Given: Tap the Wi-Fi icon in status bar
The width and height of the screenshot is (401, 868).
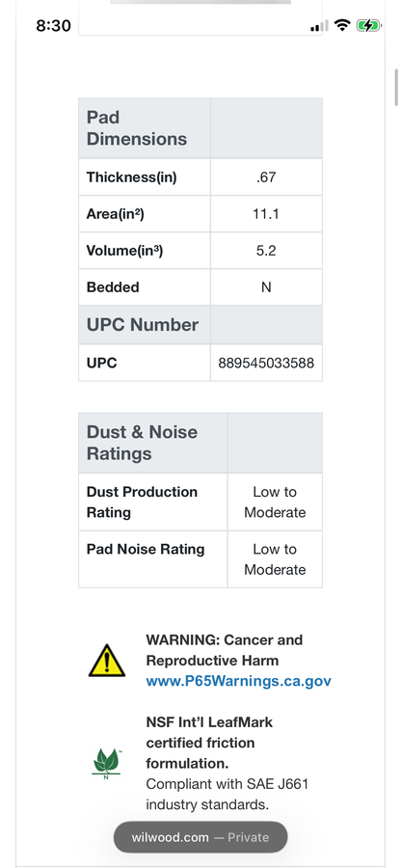Looking at the screenshot, I should coord(343,25).
